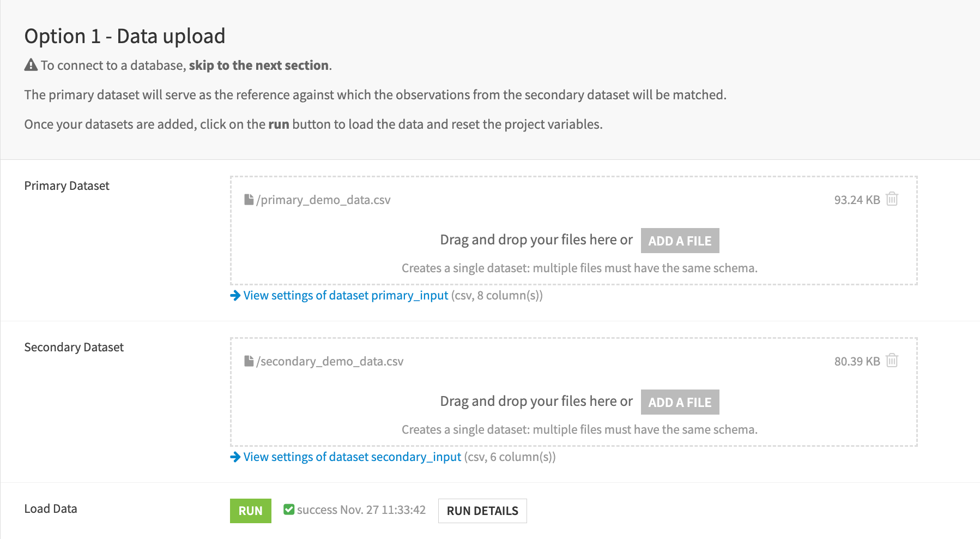Click ADD A FILE for the Secondary Dataset

point(680,402)
